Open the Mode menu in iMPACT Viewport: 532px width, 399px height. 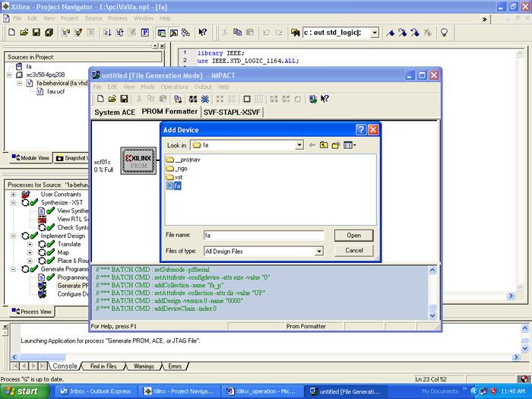[147, 87]
